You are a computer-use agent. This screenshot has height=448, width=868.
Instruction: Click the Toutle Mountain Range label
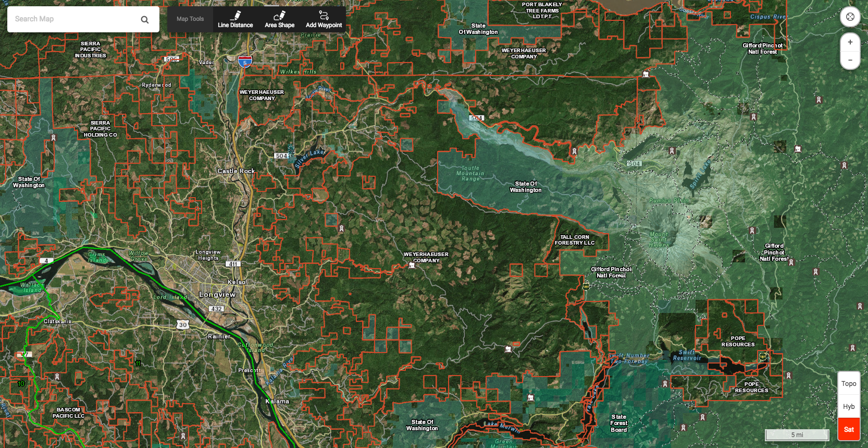coord(470,174)
